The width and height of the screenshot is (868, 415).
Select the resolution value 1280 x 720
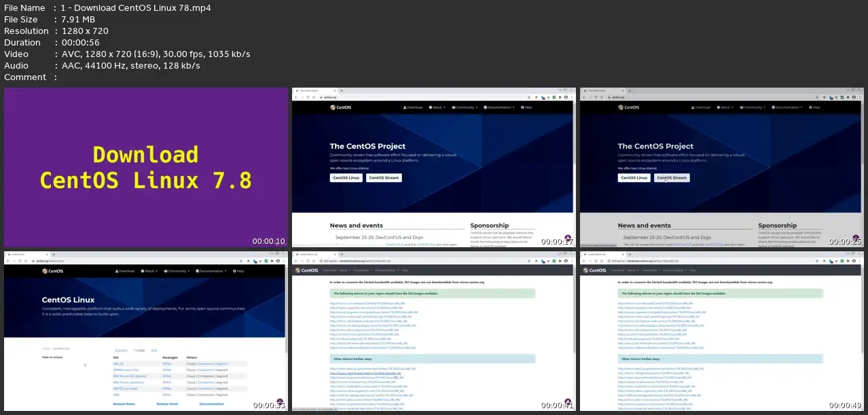tap(84, 31)
